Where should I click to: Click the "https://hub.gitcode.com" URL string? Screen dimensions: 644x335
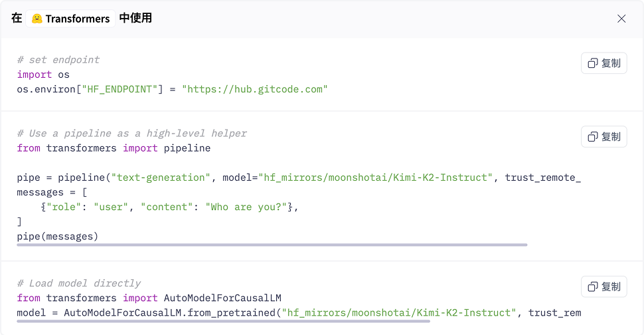click(255, 89)
